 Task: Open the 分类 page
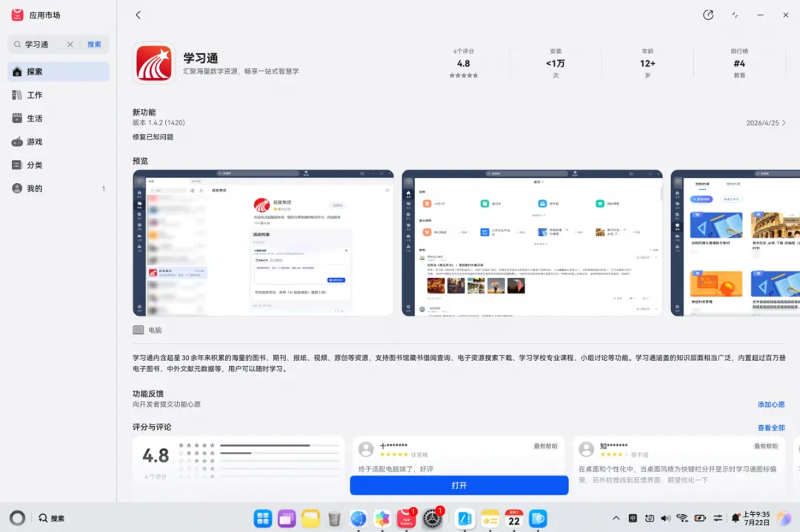coord(59,165)
